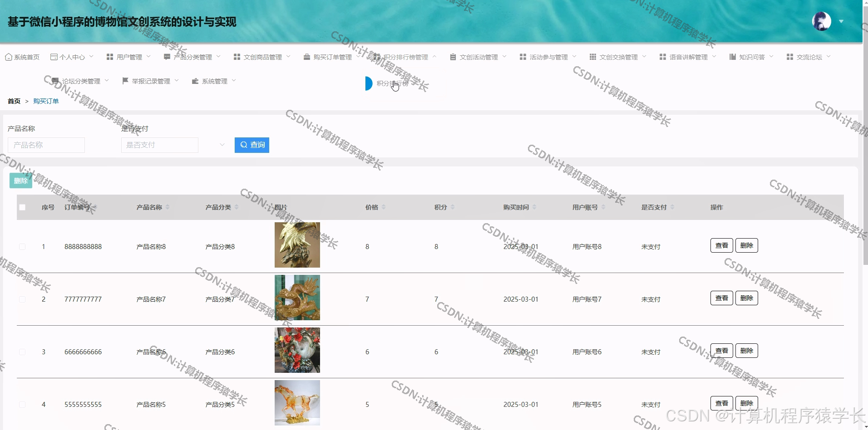
Task: Sort by 积分 column arrows
Action: coord(453,207)
